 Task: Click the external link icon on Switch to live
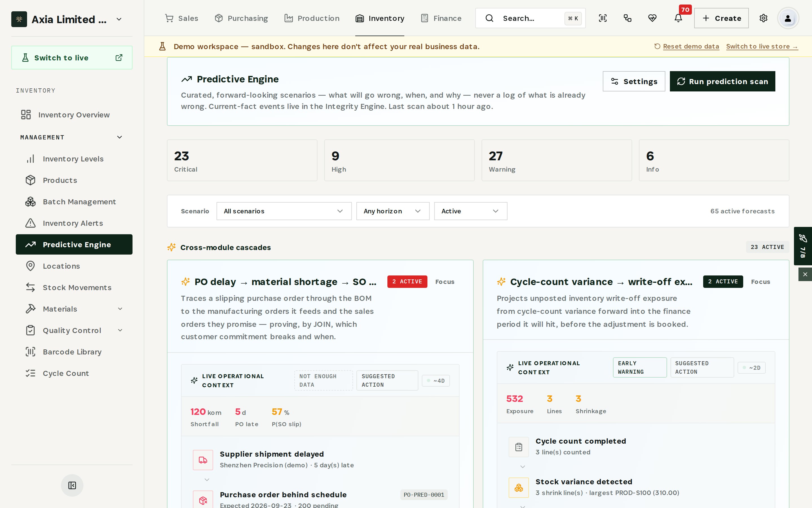coord(119,58)
